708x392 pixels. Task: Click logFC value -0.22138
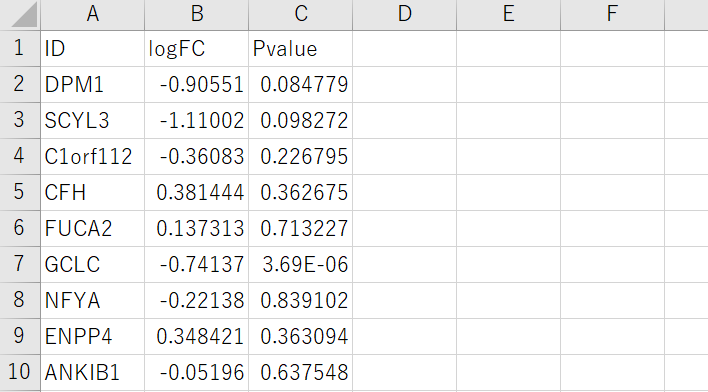pyautogui.click(x=196, y=300)
